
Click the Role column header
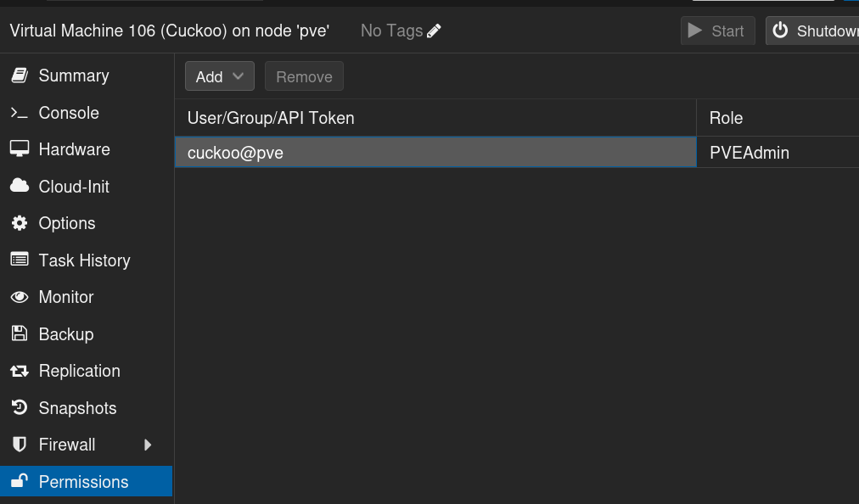pos(725,117)
